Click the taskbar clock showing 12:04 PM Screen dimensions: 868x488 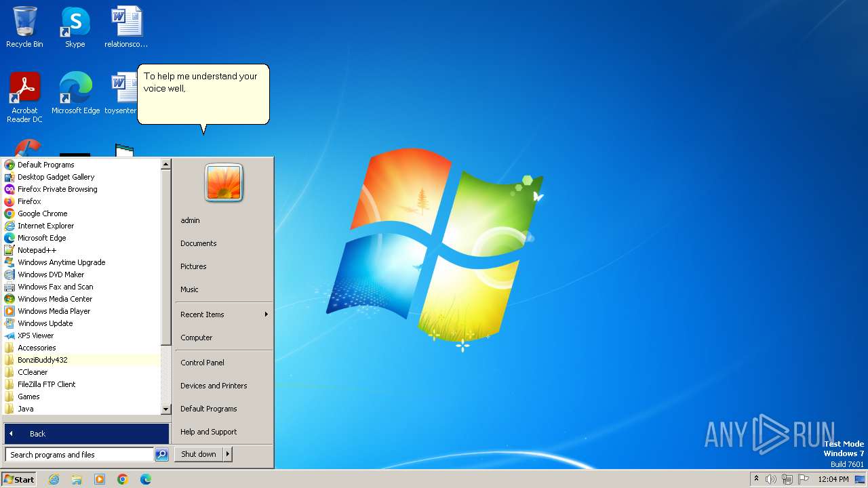(x=833, y=479)
